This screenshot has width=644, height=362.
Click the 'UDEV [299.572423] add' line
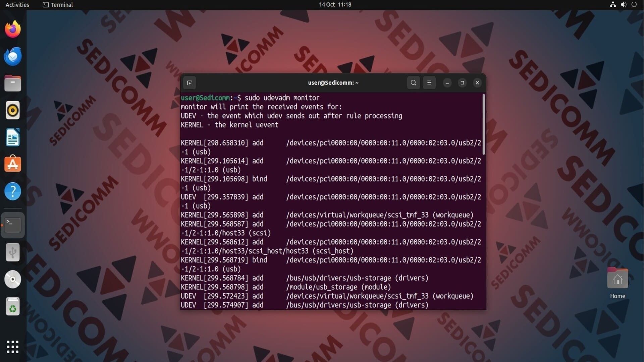327,296
